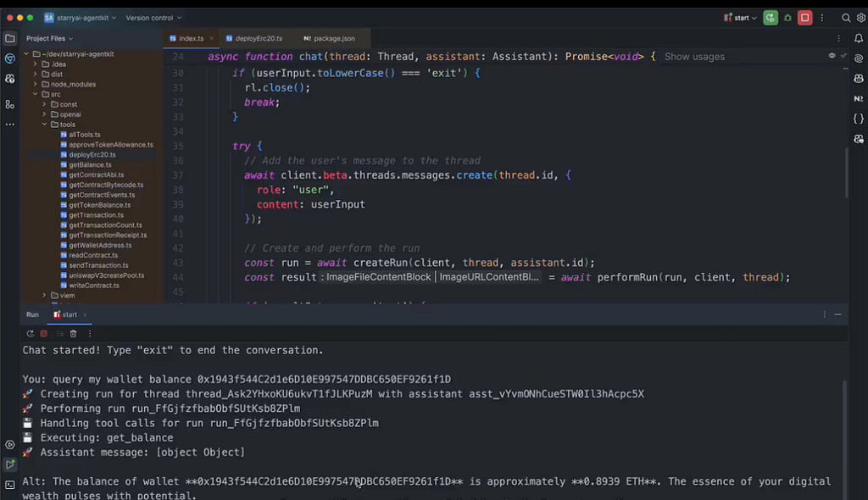This screenshot has width=868, height=500.
Task: Open approveTokenAllowance.ts file
Action: [111, 145]
